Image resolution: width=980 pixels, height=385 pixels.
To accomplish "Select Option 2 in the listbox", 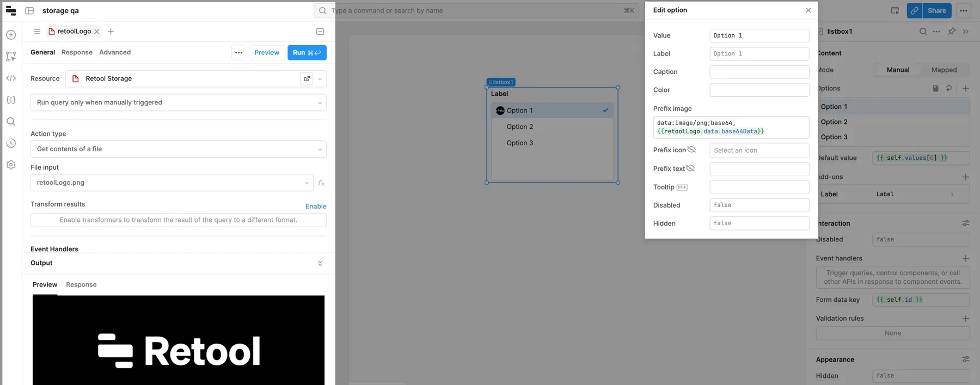I will (x=552, y=127).
